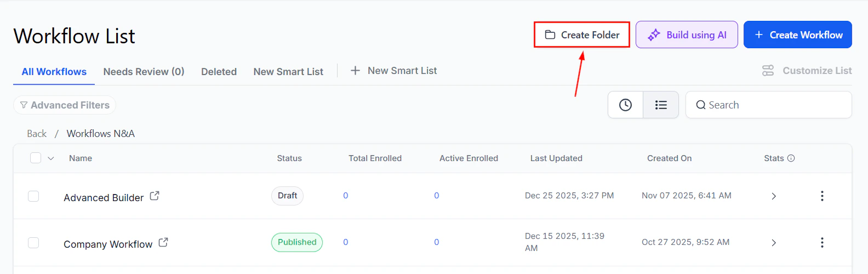Open three-dot menu for Company Workflow
Screen dimensions: 868x274
click(822, 243)
